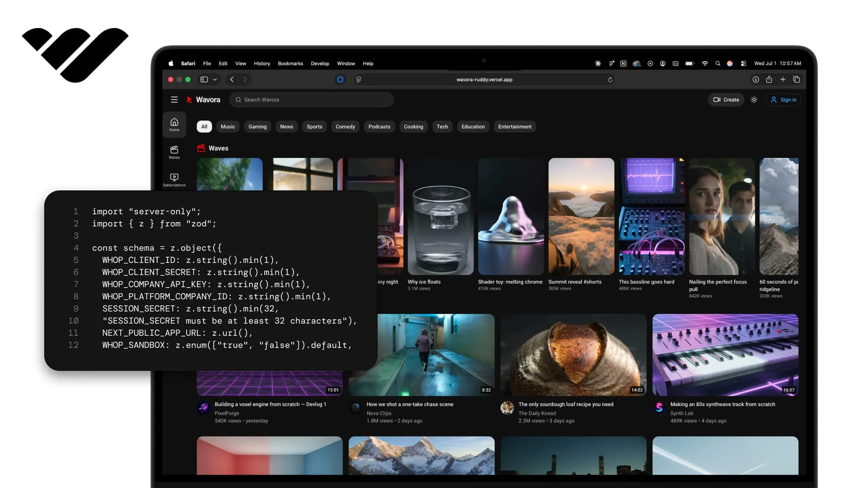Click the Notion menu bar icon
The image size is (868, 488).
tap(623, 63)
